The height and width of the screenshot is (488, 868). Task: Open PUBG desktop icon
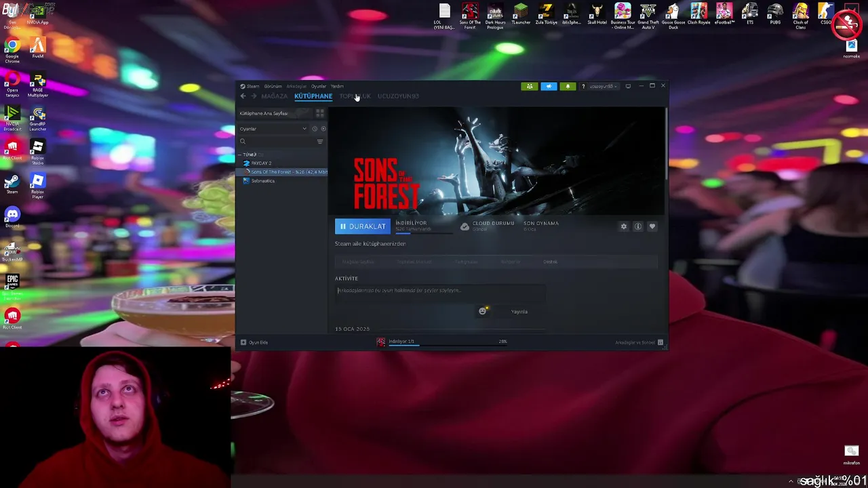[775, 14]
